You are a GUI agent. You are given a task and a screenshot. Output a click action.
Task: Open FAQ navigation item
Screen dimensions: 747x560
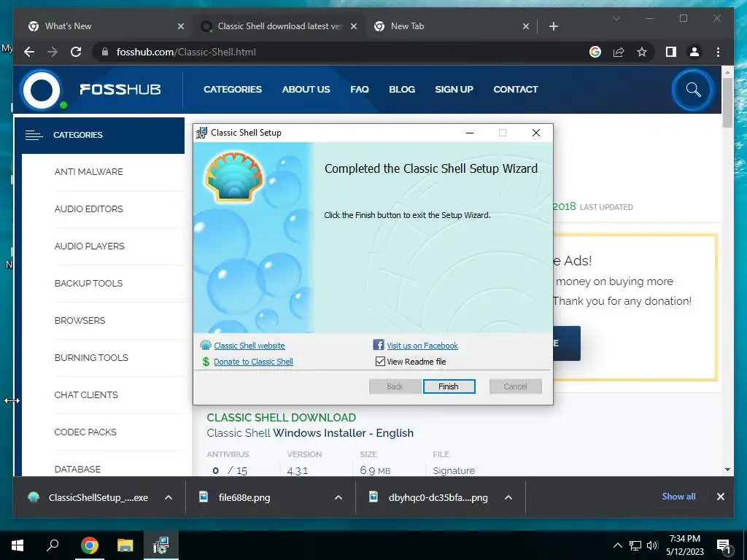(360, 90)
